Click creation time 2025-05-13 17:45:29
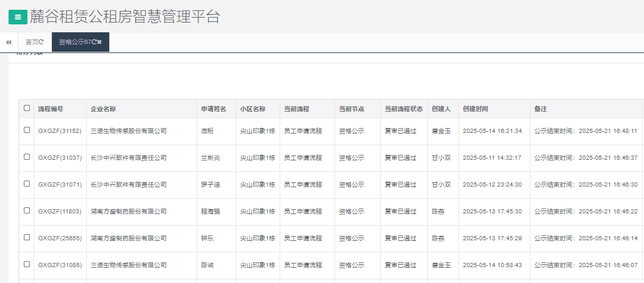Screen dimensions: 644x283 493,238
